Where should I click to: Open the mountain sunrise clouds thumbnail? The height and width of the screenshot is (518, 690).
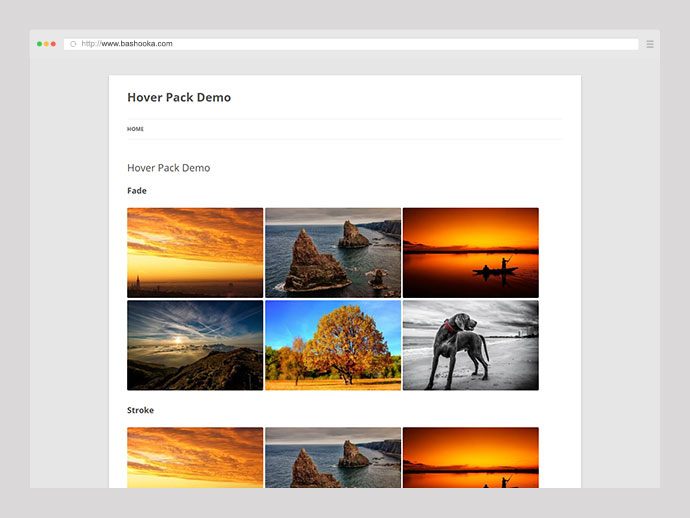pyautogui.click(x=195, y=345)
